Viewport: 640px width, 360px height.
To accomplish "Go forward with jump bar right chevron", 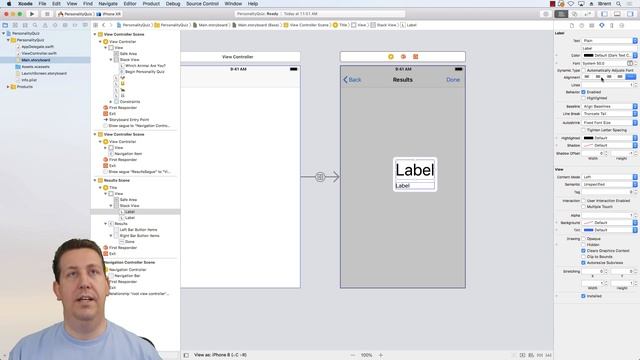I will click(x=111, y=25).
